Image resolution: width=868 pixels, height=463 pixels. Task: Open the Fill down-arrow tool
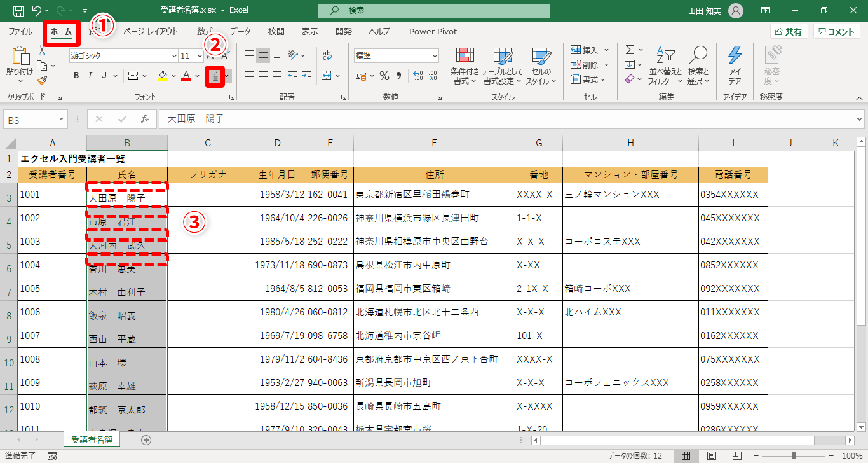(630, 64)
